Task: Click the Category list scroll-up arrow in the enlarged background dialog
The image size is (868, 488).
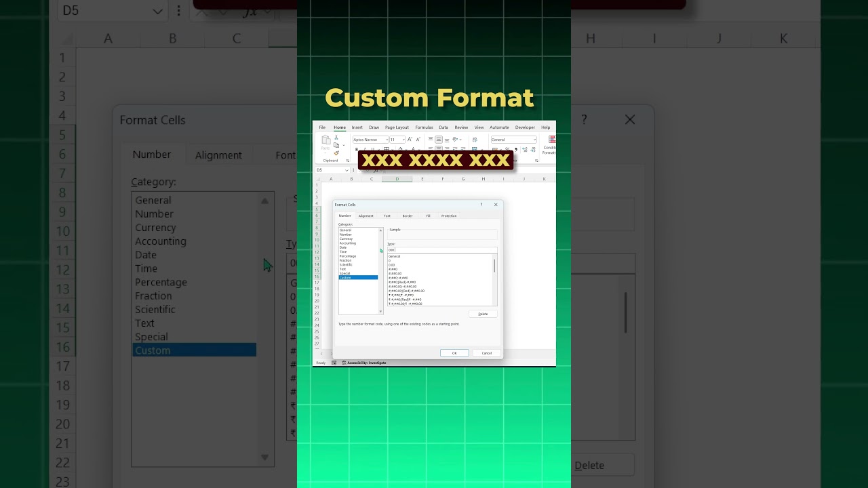Action: (x=264, y=201)
